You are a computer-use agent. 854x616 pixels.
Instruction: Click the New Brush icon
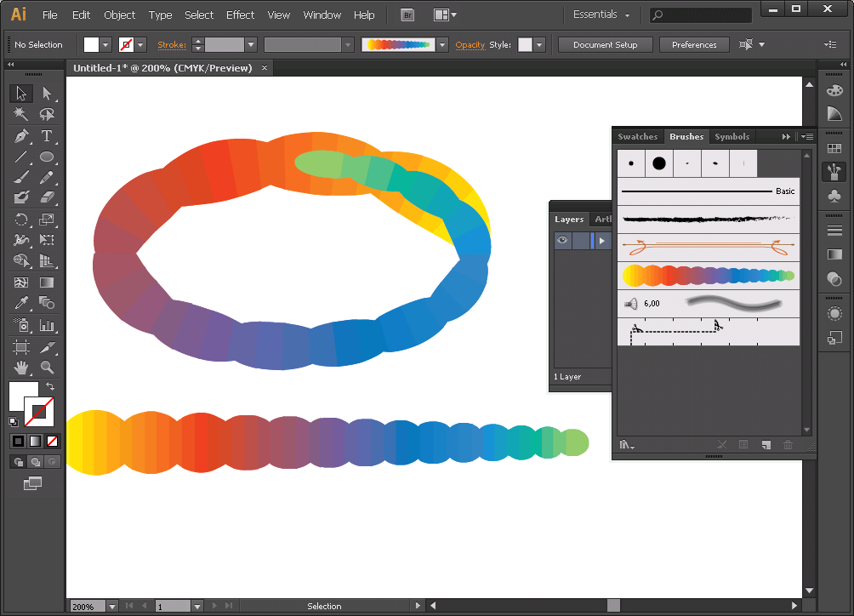pyautogui.click(x=766, y=445)
